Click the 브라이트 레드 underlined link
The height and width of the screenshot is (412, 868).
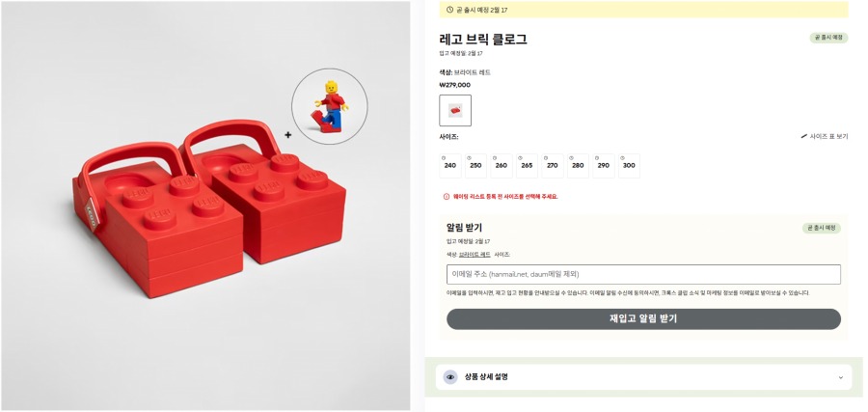tap(475, 254)
